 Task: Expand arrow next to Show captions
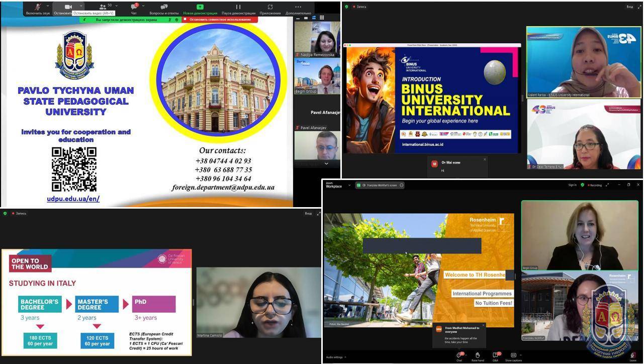(x=521, y=354)
